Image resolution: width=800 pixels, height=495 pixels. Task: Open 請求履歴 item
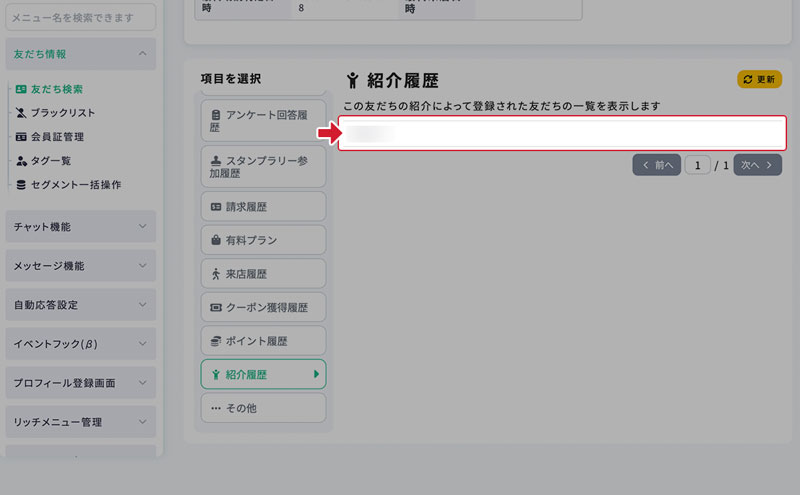coord(263,207)
